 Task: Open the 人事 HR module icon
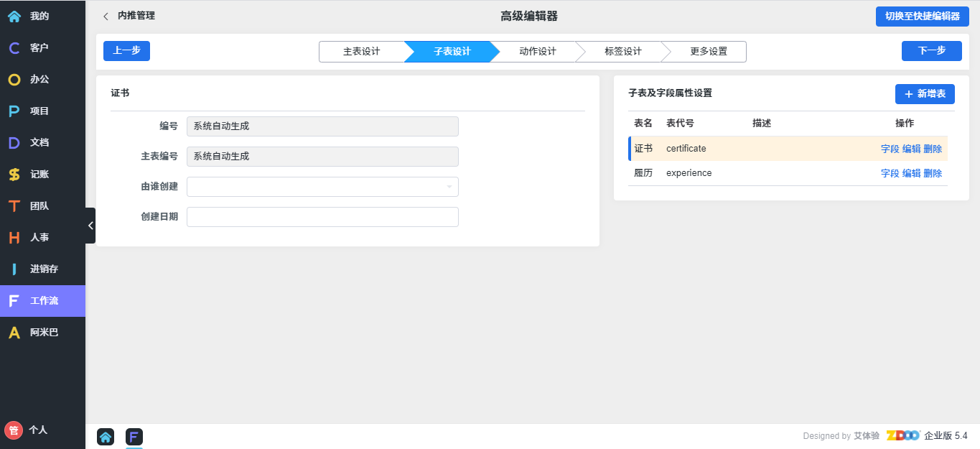14,237
